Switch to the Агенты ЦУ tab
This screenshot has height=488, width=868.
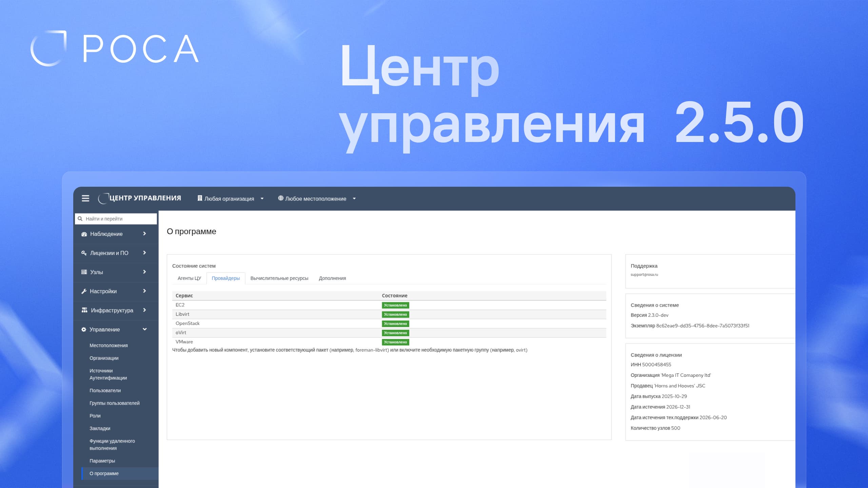(x=189, y=278)
